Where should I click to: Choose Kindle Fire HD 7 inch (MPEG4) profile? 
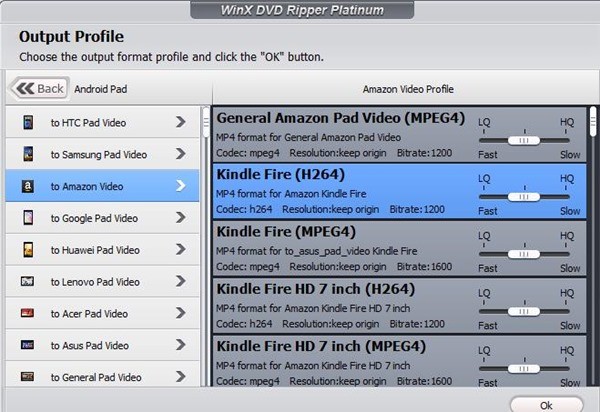point(399,362)
